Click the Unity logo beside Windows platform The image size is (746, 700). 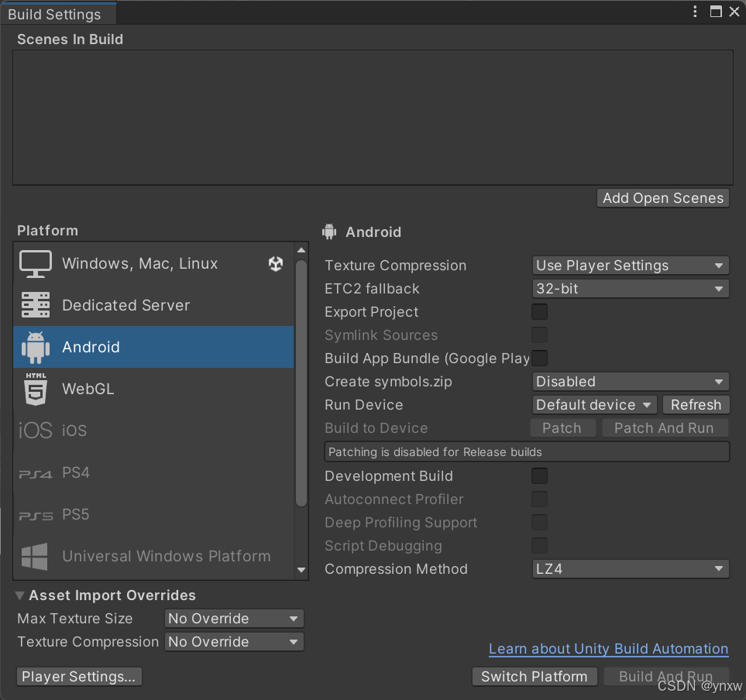(276, 263)
